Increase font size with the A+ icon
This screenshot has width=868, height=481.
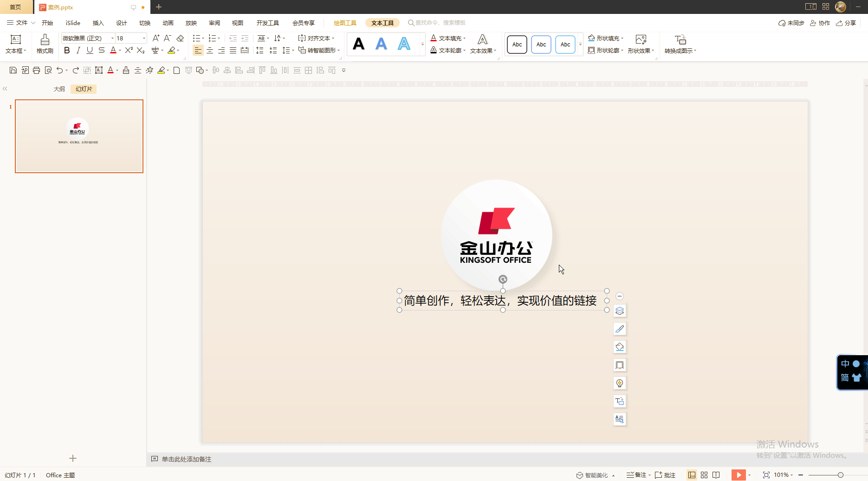point(156,38)
